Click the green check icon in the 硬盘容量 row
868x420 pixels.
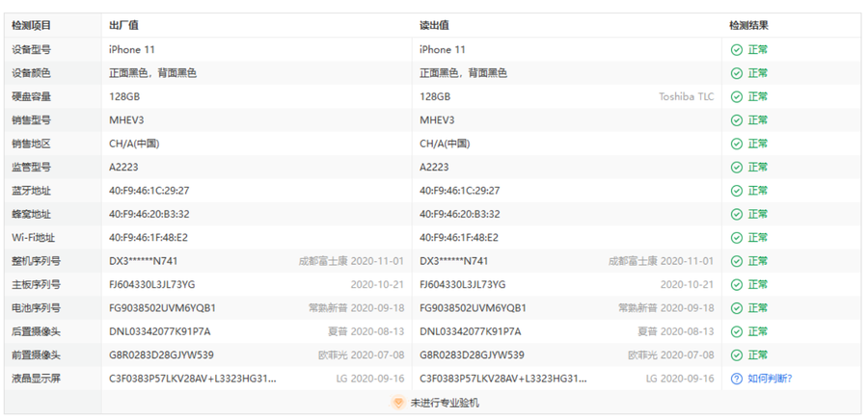pos(736,96)
